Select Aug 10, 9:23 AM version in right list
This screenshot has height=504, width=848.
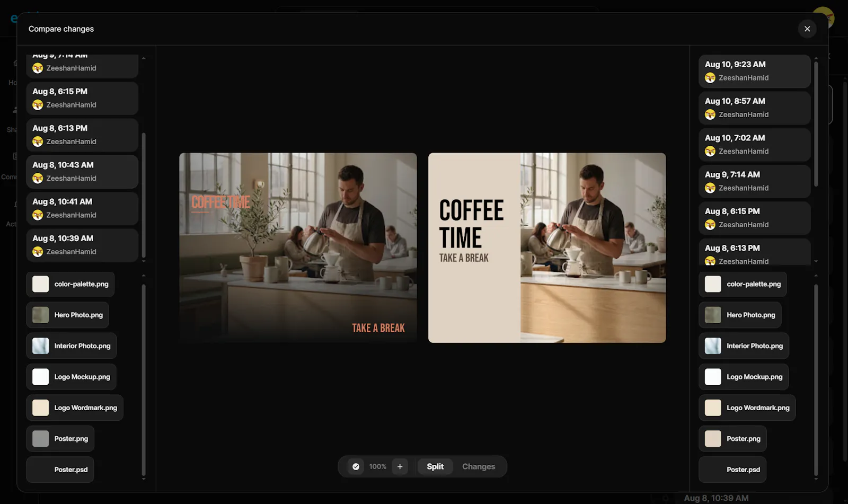[x=754, y=71]
